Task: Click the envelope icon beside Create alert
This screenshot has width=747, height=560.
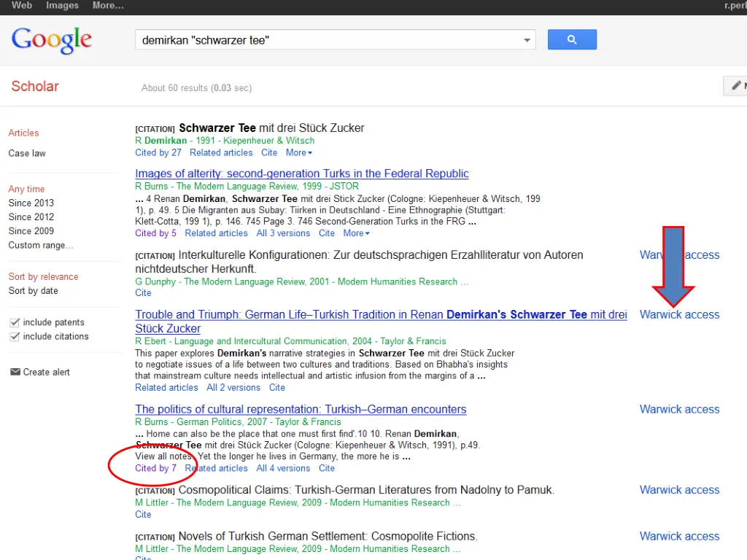Action: click(x=15, y=372)
